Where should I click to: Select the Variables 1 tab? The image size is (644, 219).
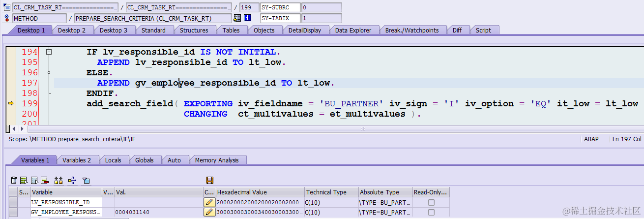click(35, 160)
